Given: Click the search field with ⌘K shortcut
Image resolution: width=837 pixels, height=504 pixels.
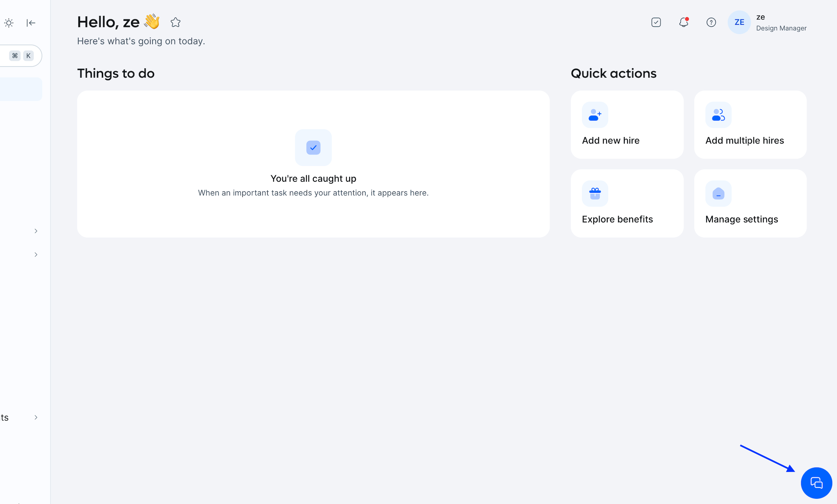Looking at the screenshot, I should [x=17, y=56].
